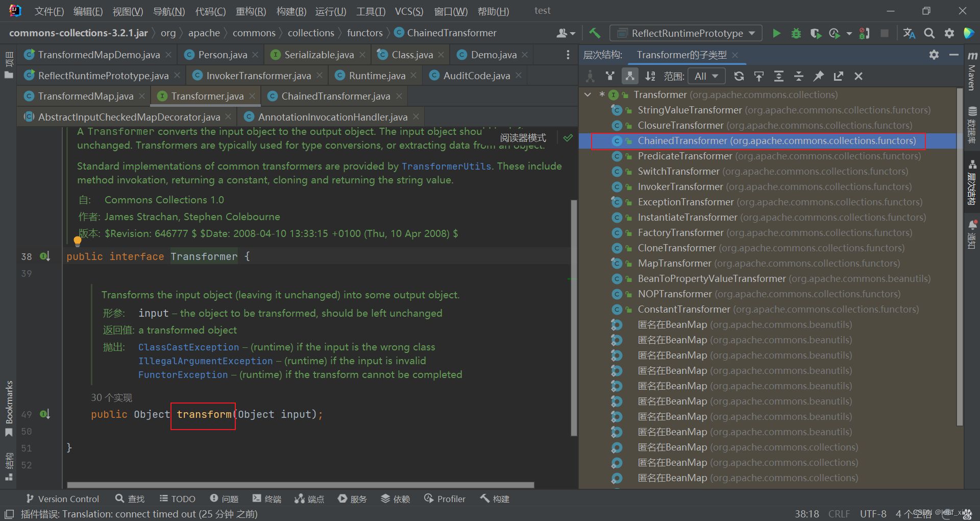Viewport: 980px width, 521px height.
Task: Open the 终端 terminal tool window
Action: [266, 499]
